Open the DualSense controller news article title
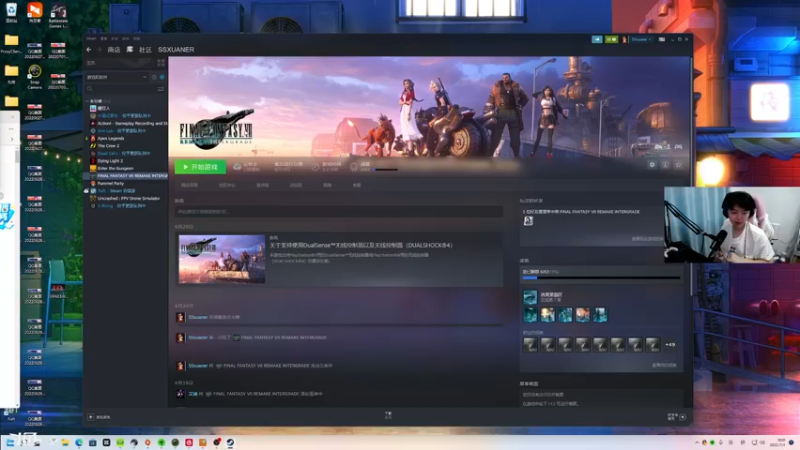The width and height of the screenshot is (800, 450). tap(361, 245)
